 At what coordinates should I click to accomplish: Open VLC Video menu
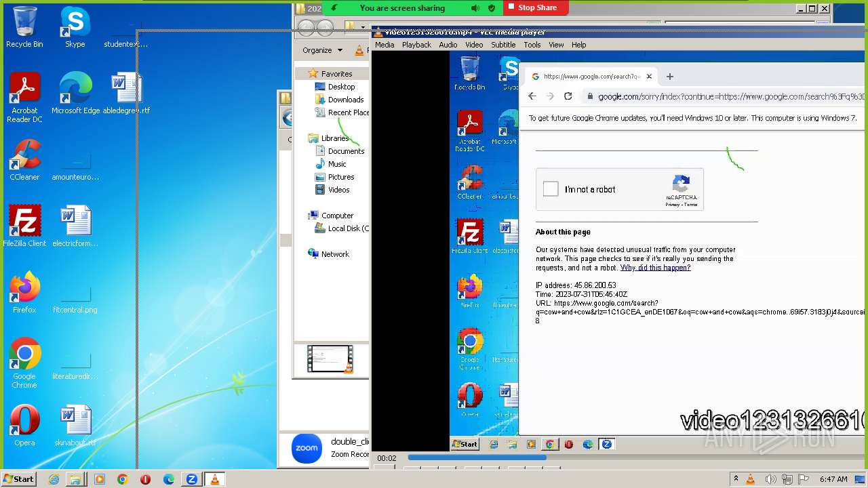point(474,45)
